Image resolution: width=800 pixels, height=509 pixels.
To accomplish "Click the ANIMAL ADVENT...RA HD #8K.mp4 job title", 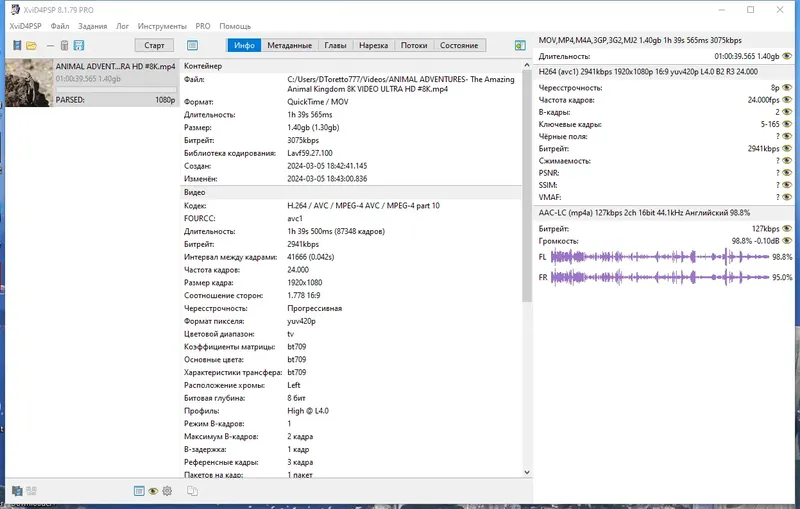I will click(115, 66).
